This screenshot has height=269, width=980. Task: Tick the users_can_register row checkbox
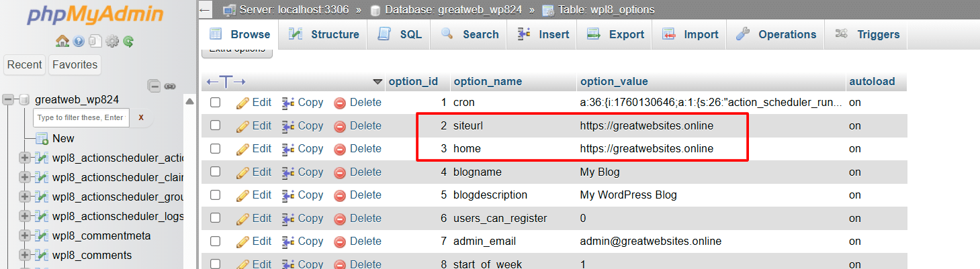215,218
